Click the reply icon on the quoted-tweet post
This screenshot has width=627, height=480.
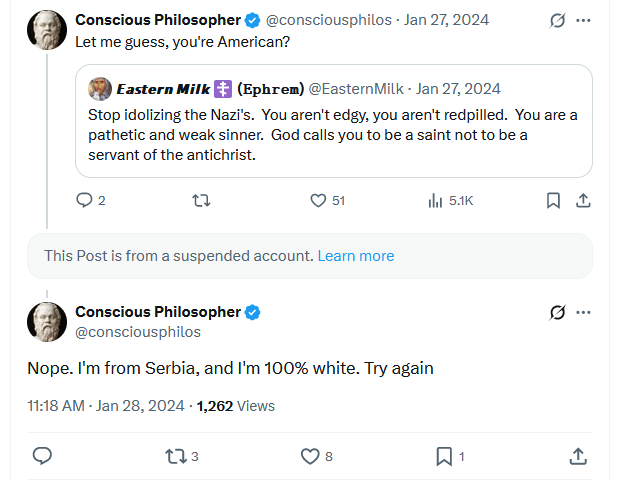[x=85, y=200]
